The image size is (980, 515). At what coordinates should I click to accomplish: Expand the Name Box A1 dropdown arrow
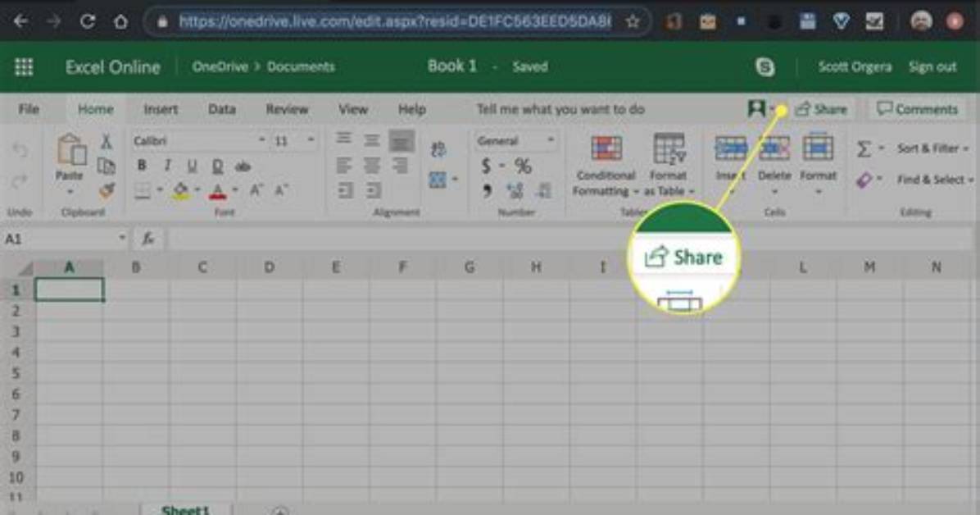click(x=122, y=238)
